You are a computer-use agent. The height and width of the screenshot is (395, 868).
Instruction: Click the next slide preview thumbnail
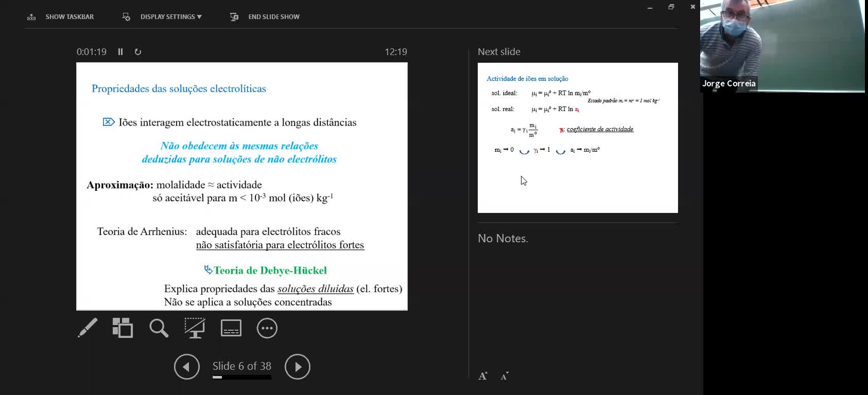pos(578,138)
